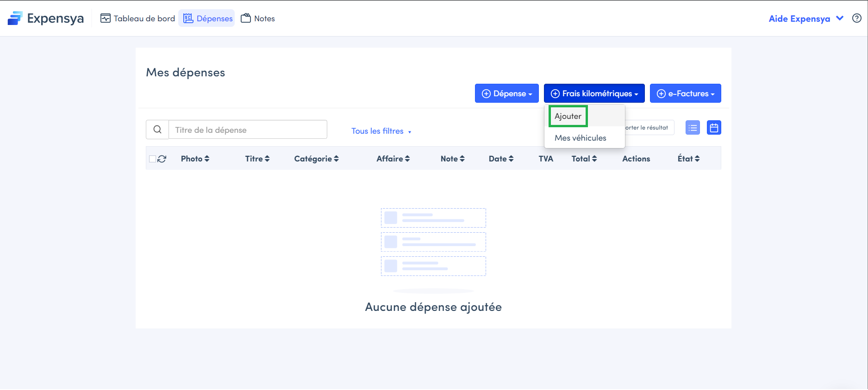Click the export result button
Image resolution: width=868 pixels, height=390 pixels.
[649, 128]
